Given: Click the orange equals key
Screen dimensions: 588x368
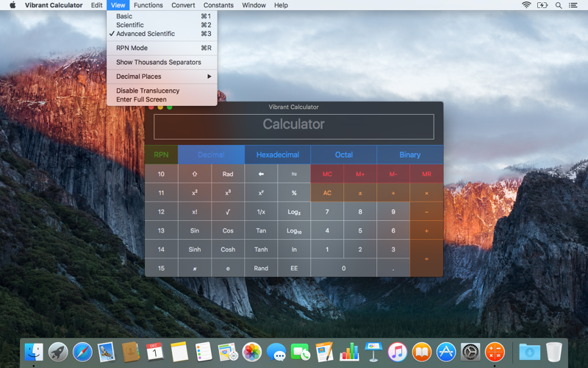Looking at the screenshot, I should pyautogui.click(x=426, y=259).
